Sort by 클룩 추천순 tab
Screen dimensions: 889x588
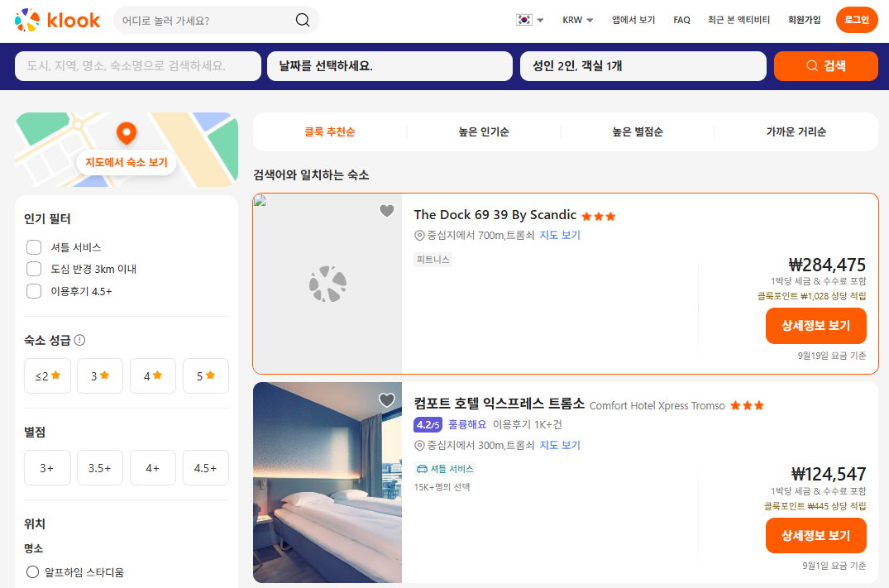[330, 131]
